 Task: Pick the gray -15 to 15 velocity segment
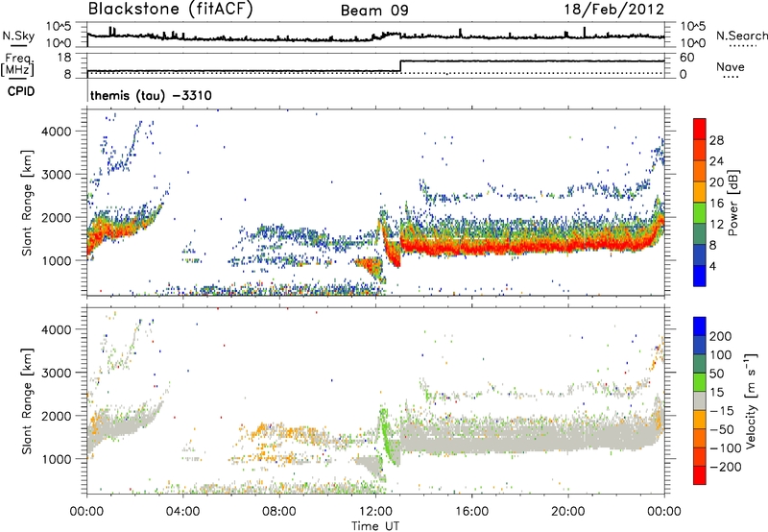[700, 400]
